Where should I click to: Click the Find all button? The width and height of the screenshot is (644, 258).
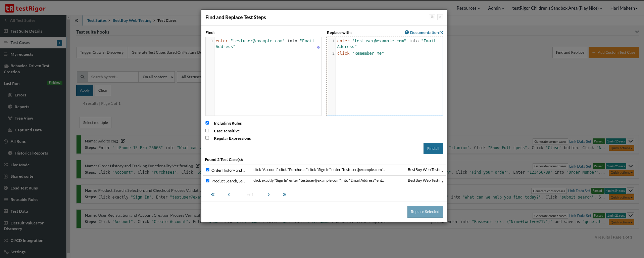coord(433,148)
